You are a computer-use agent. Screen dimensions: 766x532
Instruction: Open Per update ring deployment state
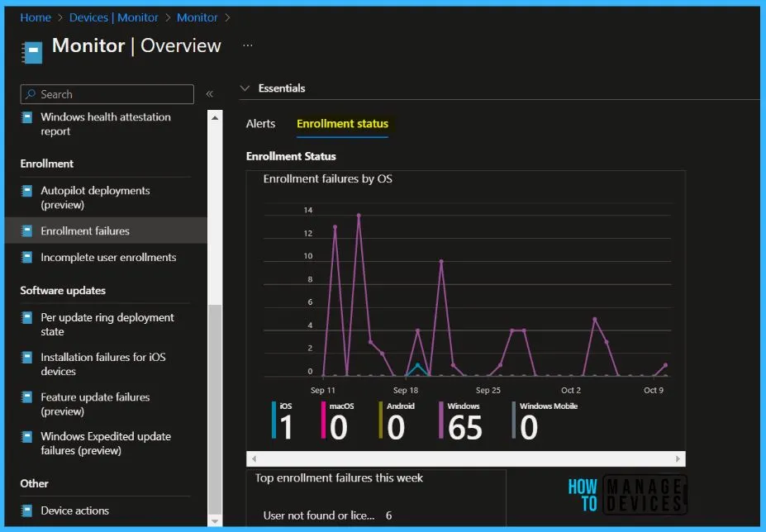[x=106, y=325]
